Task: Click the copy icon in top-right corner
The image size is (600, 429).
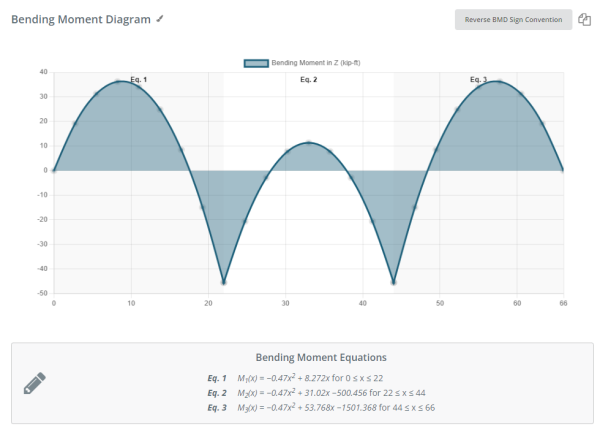Action: click(585, 20)
